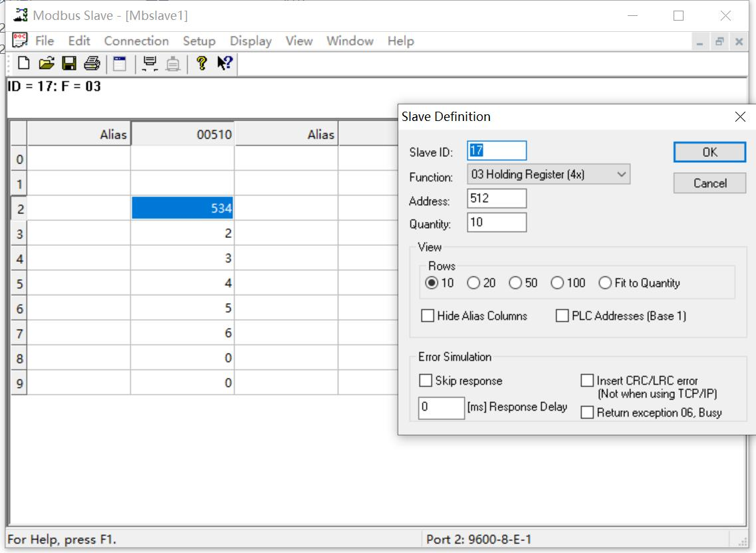Select the cell containing value 534
The height and width of the screenshot is (553, 756).
point(182,209)
